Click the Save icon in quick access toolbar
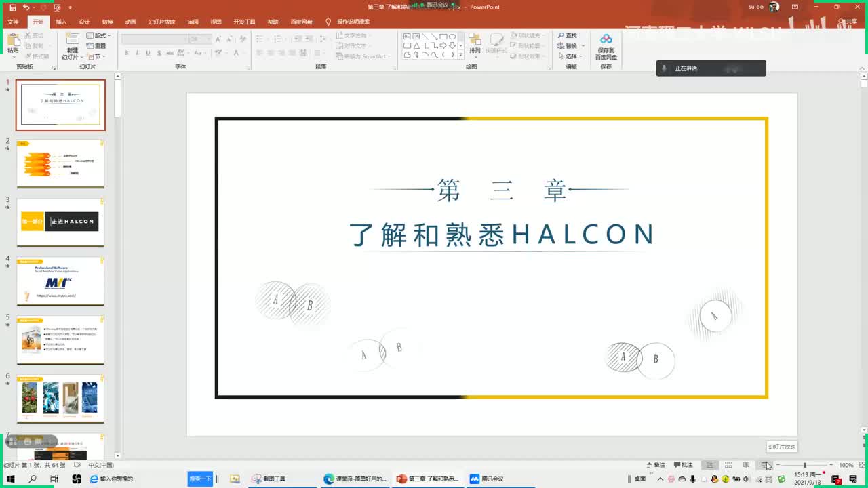The width and height of the screenshot is (868, 488). tap(13, 7)
